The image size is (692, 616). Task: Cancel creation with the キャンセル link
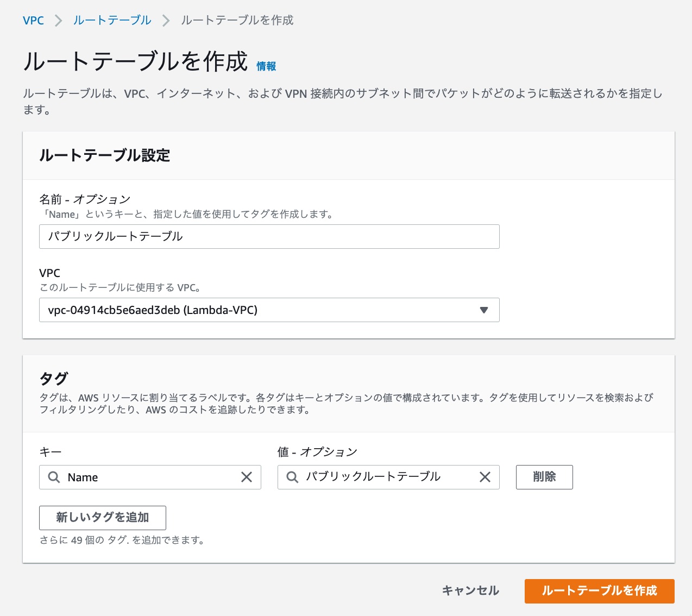470,590
